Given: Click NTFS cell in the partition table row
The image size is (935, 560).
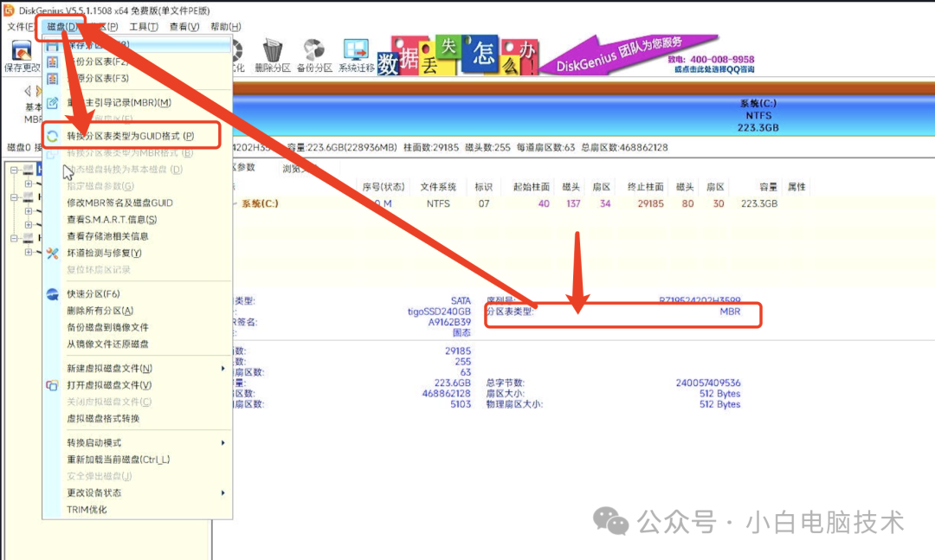Looking at the screenshot, I should pos(438,204).
